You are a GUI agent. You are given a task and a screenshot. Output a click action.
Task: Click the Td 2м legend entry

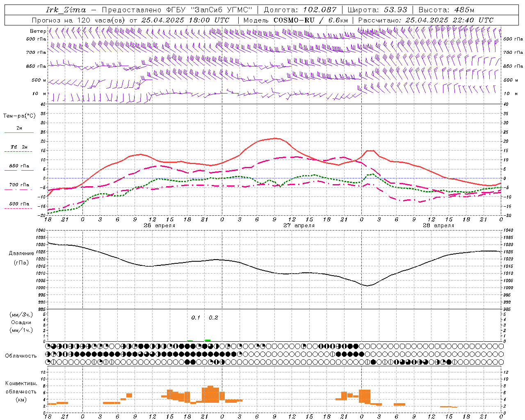(x=19, y=147)
